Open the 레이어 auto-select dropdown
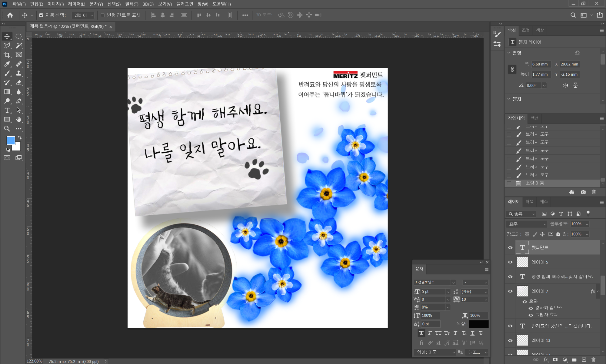 pyautogui.click(x=83, y=15)
